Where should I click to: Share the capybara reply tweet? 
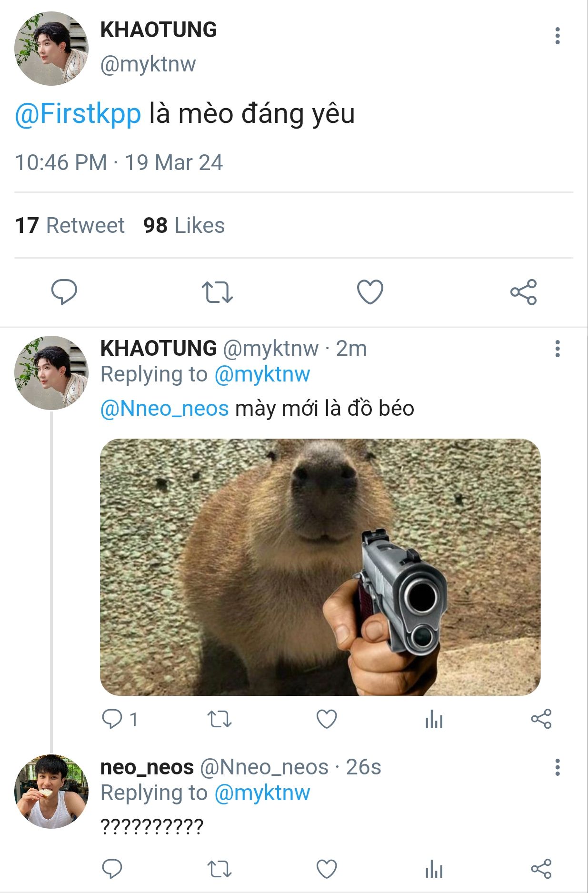click(x=541, y=719)
